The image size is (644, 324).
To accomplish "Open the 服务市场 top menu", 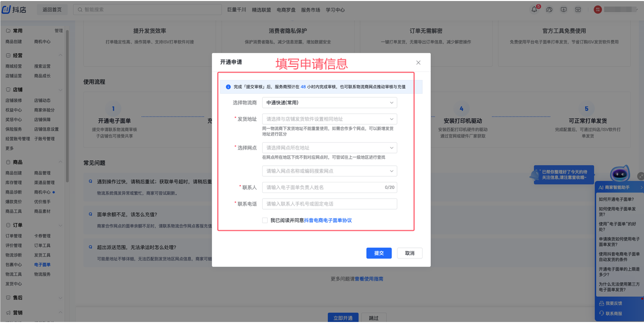I will pyautogui.click(x=310, y=10).
